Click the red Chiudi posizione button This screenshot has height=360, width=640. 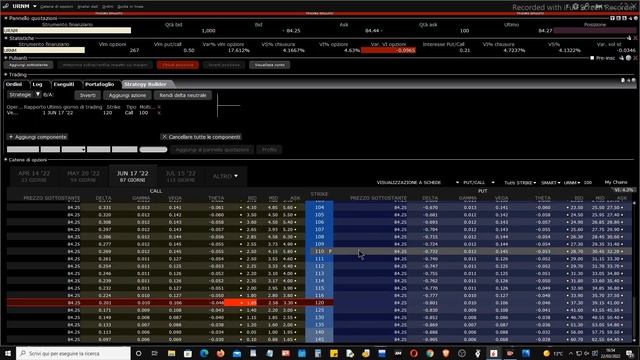click(178, 65)
